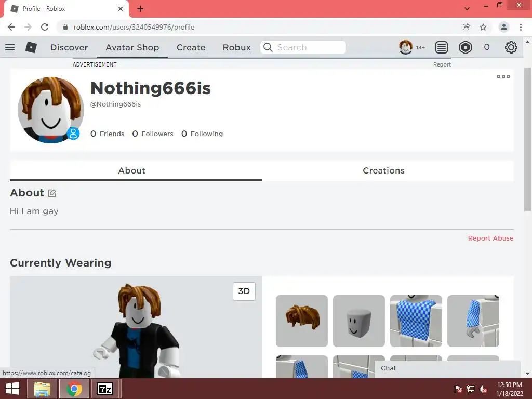The image size is (532, 399).
Task: Open the Create page
Action: [x=191, y=47]
